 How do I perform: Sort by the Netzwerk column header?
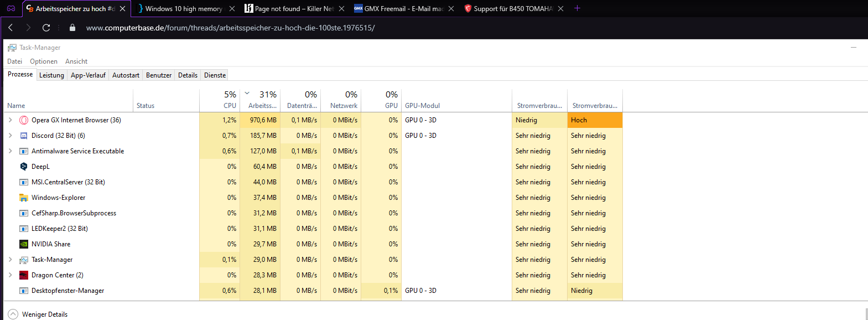click(x=341, y=101)
